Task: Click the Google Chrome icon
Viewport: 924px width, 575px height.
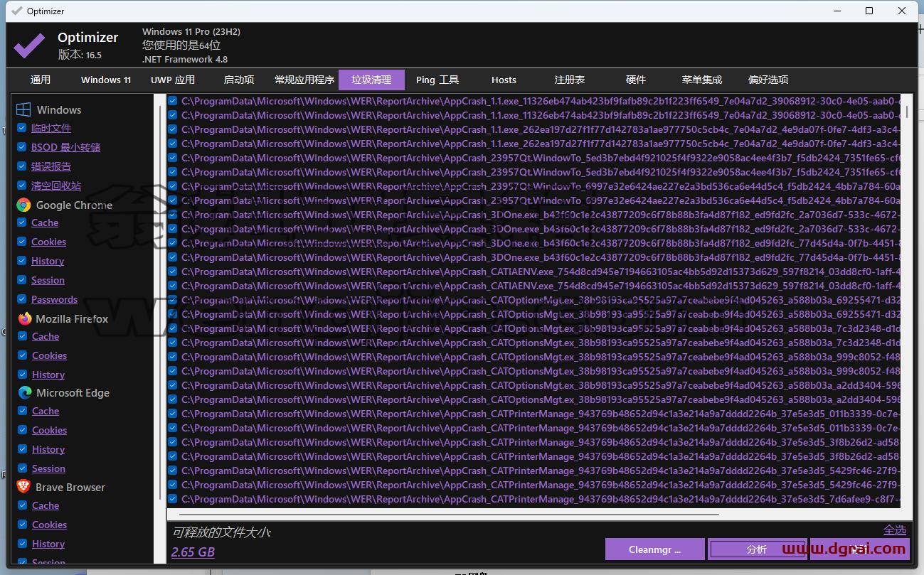Action: click(23, 205)
